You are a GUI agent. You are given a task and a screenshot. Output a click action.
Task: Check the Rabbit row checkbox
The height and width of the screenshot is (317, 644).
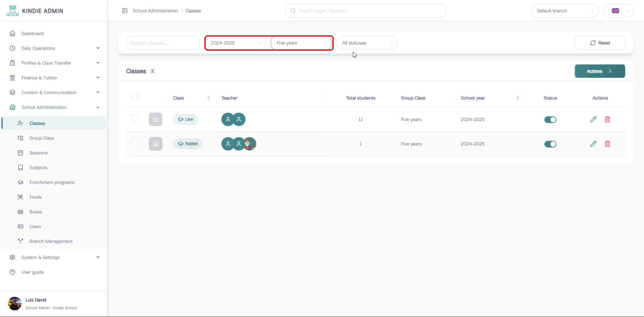[135, 142]
